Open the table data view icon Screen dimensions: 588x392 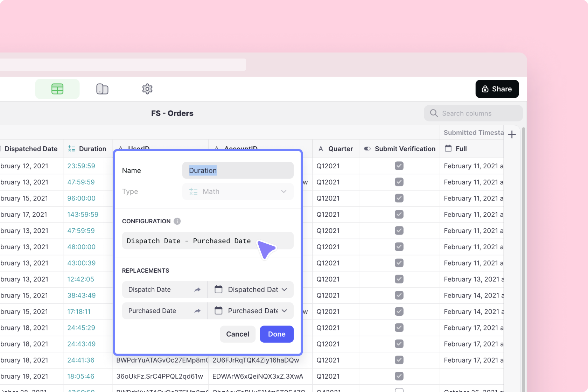pyautogui.click(x=57, y=89)
